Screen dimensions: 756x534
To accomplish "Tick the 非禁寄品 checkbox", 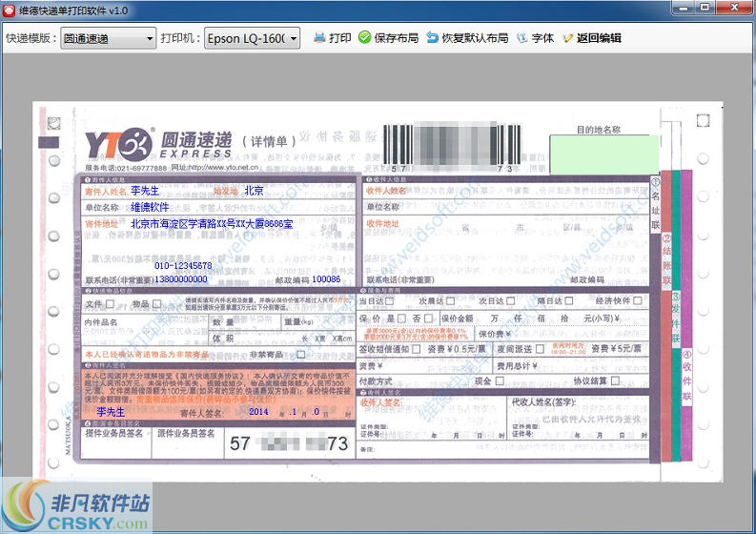I will point(301,355).
